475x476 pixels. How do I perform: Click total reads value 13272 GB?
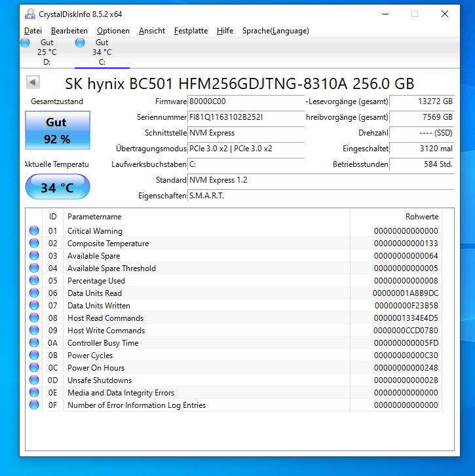tap(421, 101)
